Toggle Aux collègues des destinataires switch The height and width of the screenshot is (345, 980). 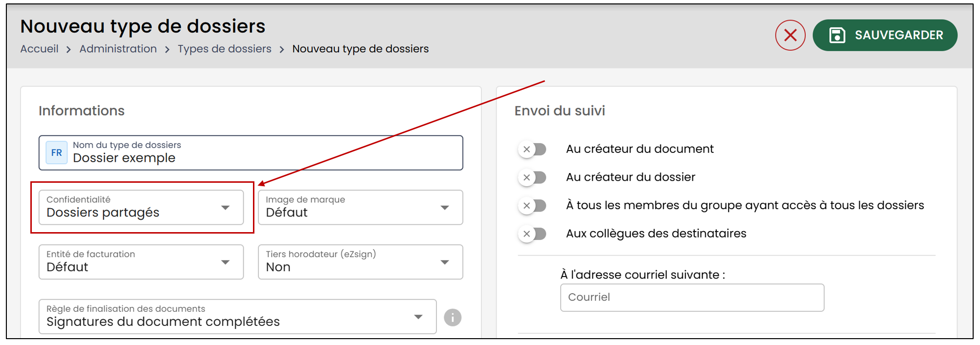[x=532, y=234]
